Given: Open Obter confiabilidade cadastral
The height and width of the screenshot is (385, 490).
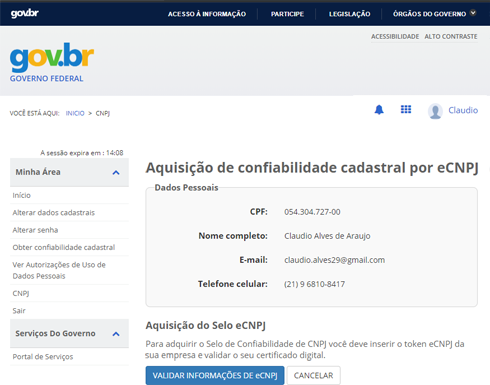Looking at the screenshot, I should 64,247.
